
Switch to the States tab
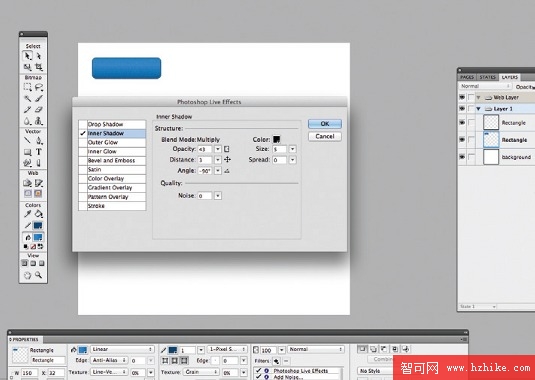pos(487,77)
